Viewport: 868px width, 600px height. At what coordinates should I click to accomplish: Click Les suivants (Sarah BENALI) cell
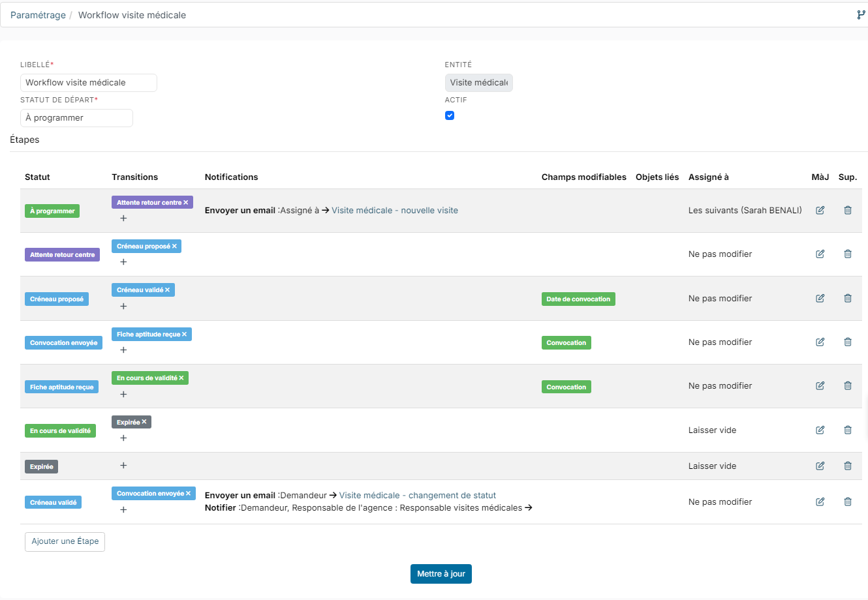click(745, 210)
